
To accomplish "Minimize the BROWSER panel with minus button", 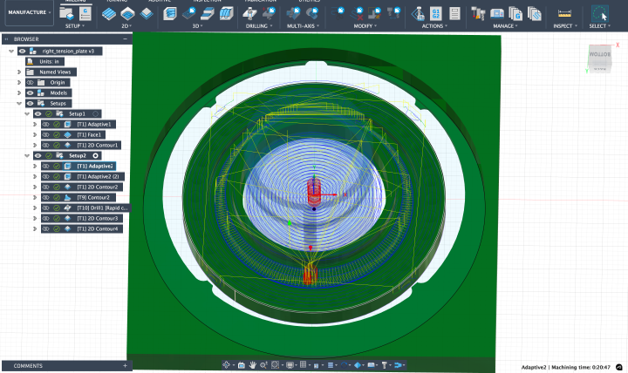I will [125, 39].
